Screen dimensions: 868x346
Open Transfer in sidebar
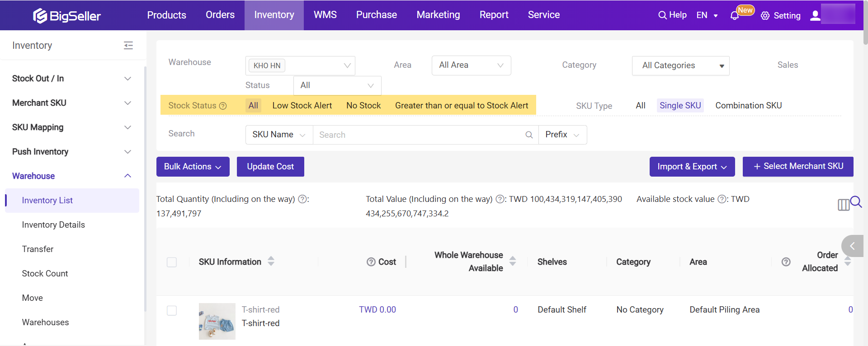click(x=38, y=249)
